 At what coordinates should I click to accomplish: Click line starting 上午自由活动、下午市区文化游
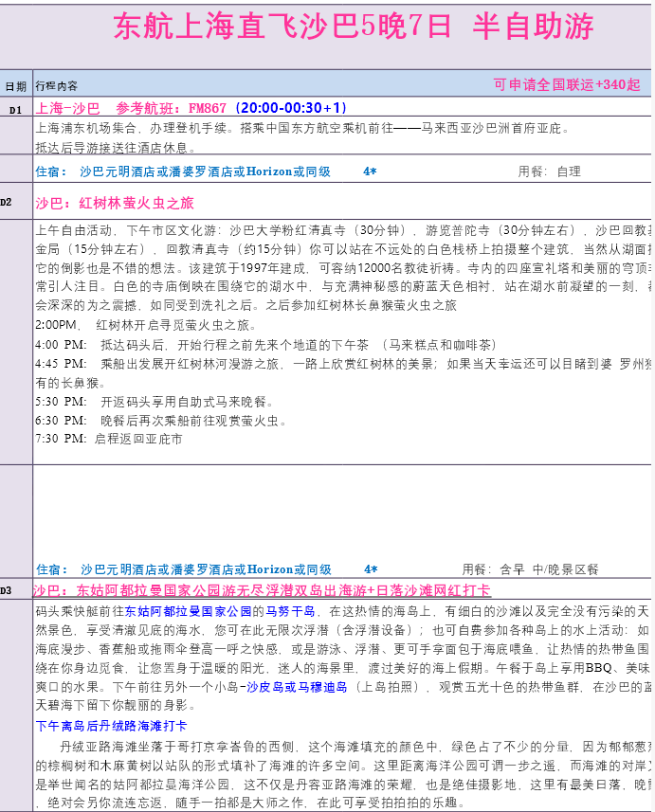343,230
